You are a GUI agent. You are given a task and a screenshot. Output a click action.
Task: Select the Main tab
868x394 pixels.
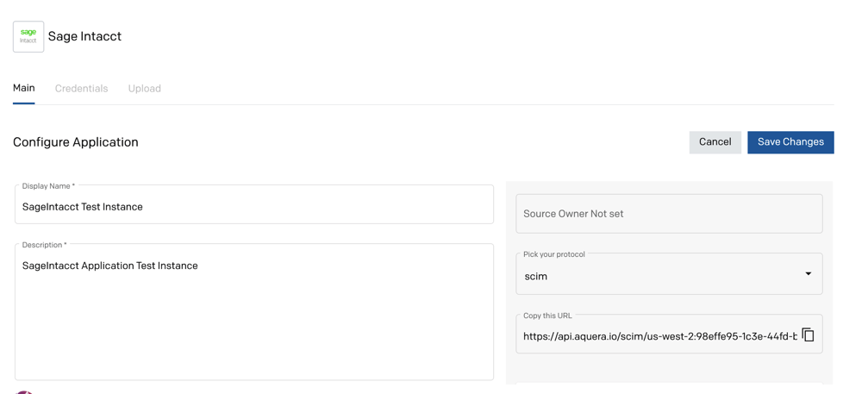point(24,88)
